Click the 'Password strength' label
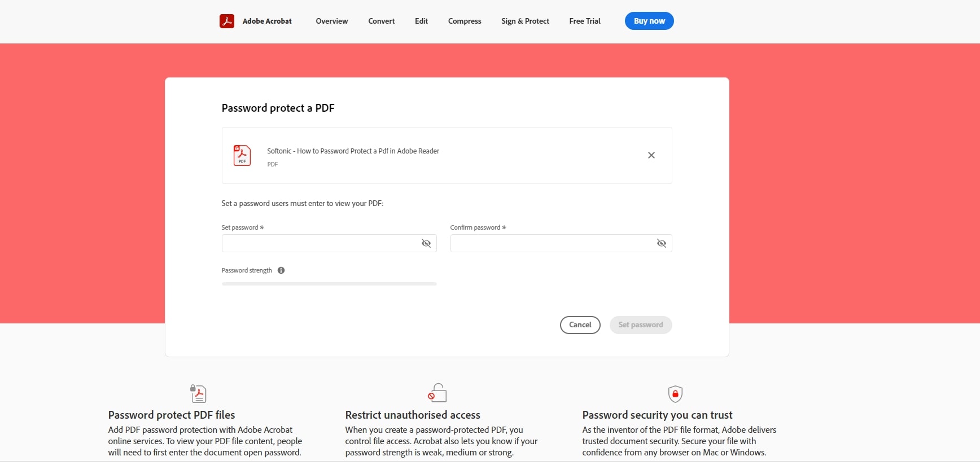Screen dimensions: 980x465 pos(247,270)
